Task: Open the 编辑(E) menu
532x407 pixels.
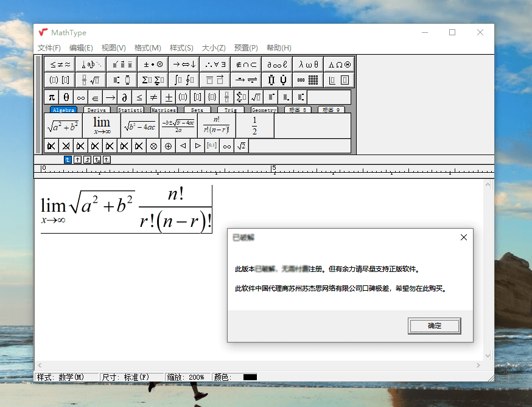Action: click(81, 48)
